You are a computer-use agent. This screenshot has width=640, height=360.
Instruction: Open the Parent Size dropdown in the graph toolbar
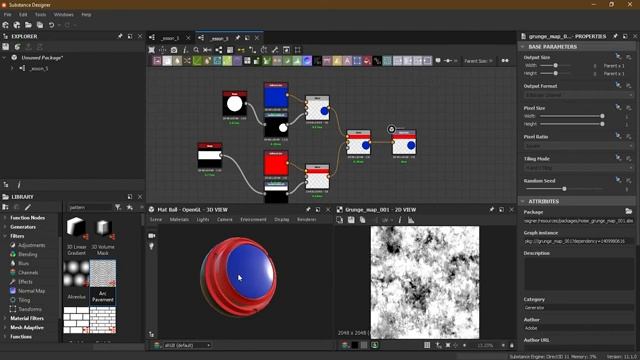(x=478, y=61)
